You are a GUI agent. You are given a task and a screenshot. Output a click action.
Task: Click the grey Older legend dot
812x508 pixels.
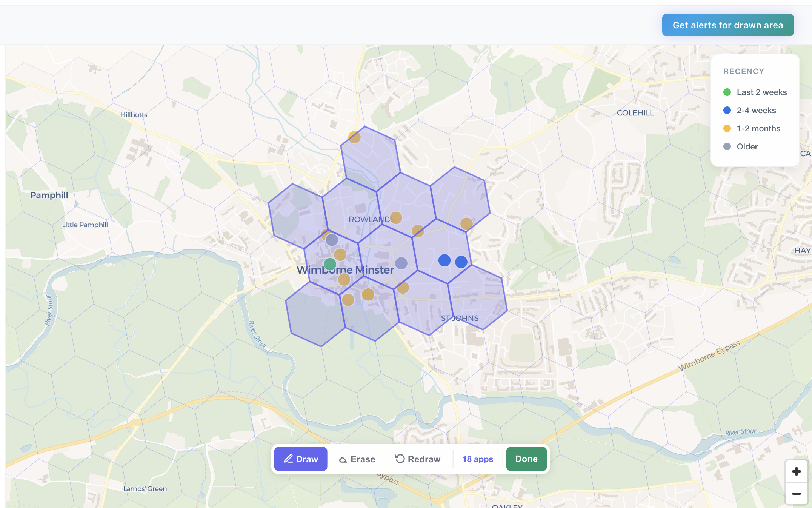(x=727, y=146)
